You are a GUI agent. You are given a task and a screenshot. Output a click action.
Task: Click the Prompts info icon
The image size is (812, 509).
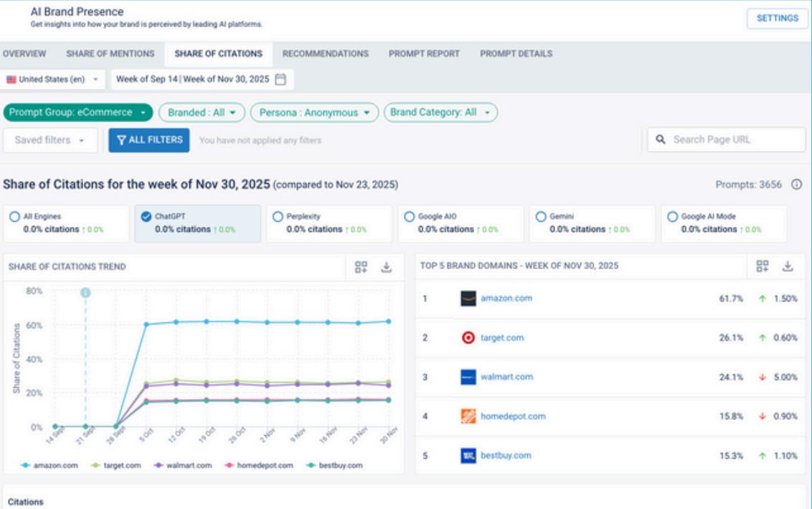pyautogui.click(x=796, y=185)
